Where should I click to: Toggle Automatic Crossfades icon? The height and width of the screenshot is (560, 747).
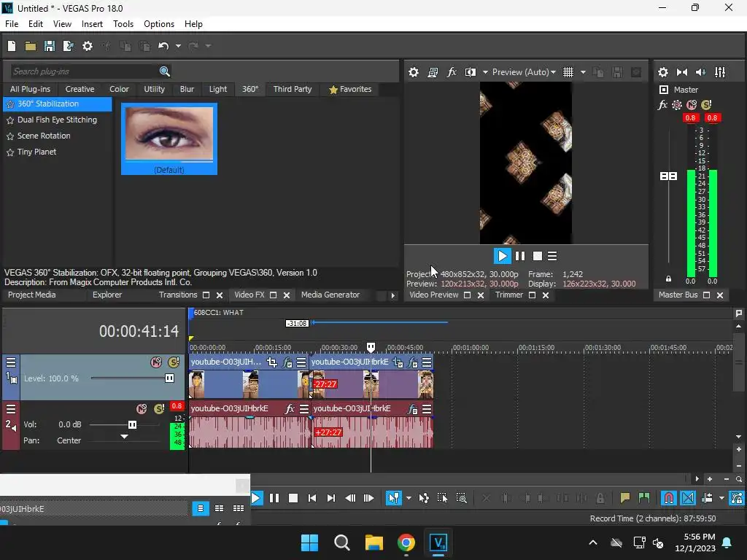click(688, 498)
